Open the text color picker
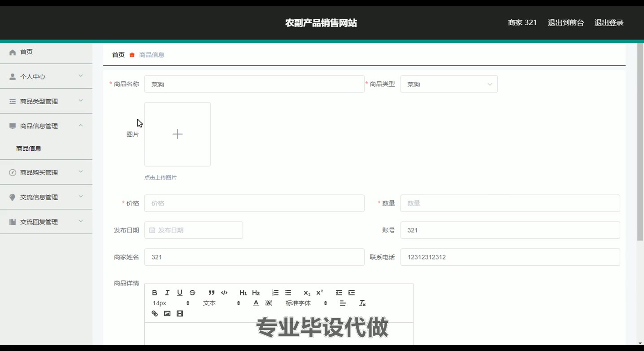The image size is (644, 351). pos(256,303)
